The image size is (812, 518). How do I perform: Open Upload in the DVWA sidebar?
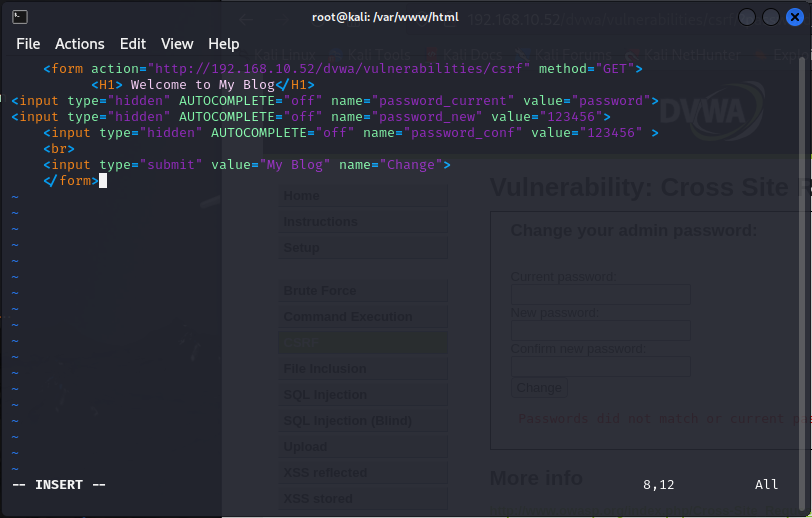pyautogui.click(x=363, y=447)
